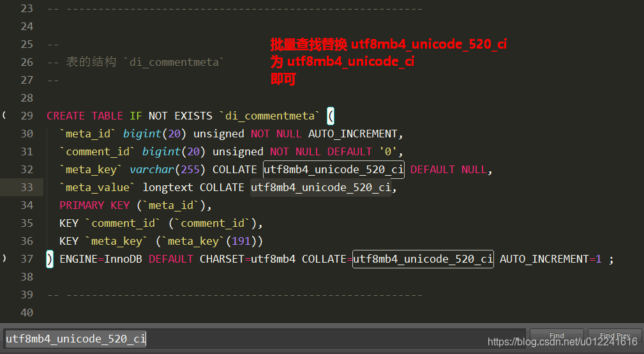The width and height of the screenshot is (644, 354).
Task: Click the number 191 on line 36
Action: click(241, 241)
